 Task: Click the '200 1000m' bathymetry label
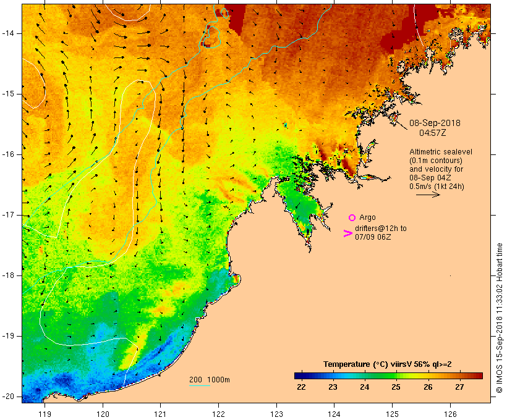pyautogui.click(x=210, y=380)
